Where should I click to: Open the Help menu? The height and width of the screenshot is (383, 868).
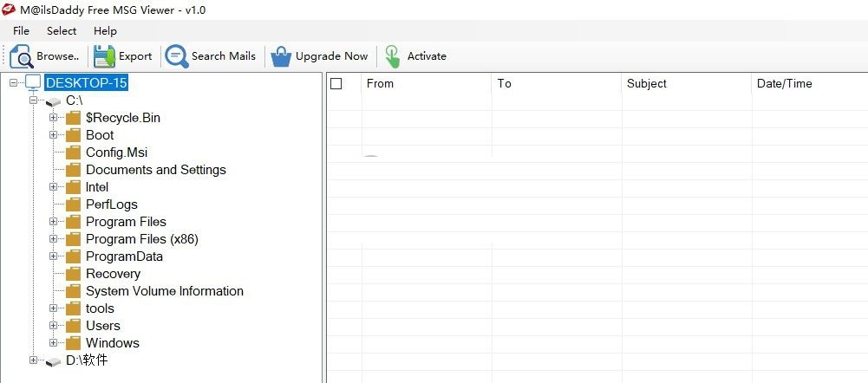click(x=105, y=31)
